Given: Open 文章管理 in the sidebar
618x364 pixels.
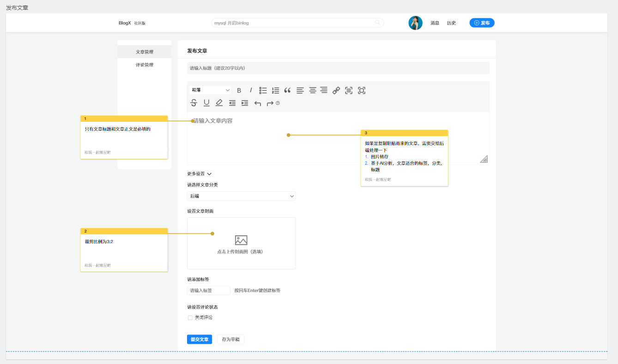Looking at the screenshot, I should pyautogui.click(x=145, y=52).
